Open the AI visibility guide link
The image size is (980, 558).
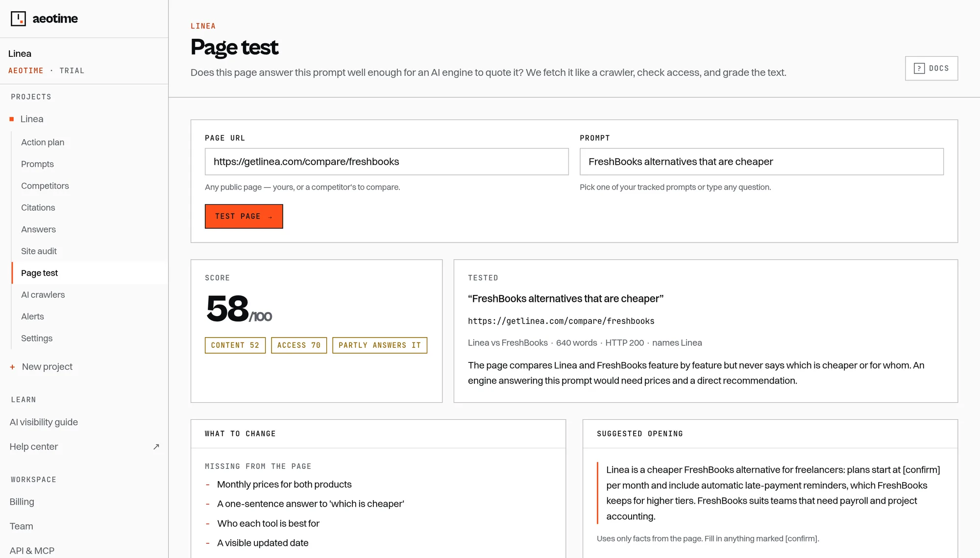[44, 422]
